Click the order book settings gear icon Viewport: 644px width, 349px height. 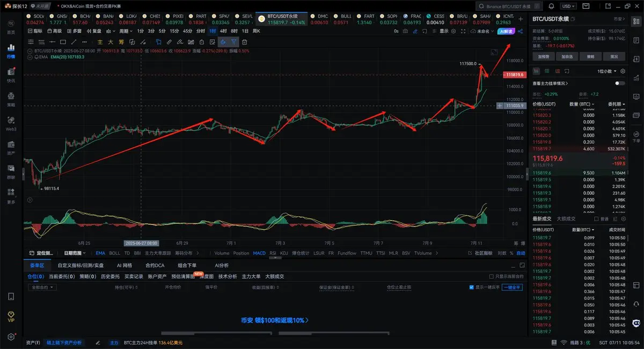(x=623, y=71)
